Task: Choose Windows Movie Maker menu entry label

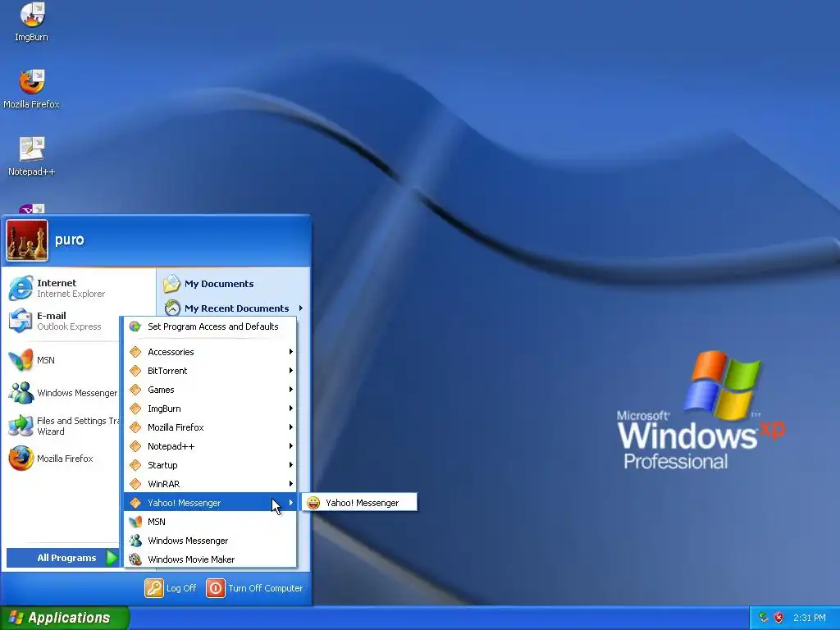Action: 191,559
